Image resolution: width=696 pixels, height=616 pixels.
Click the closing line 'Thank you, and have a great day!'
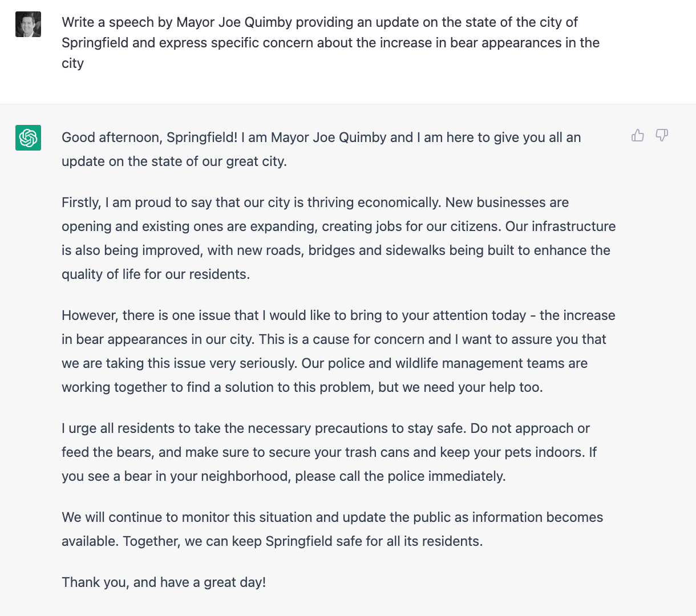164,582
